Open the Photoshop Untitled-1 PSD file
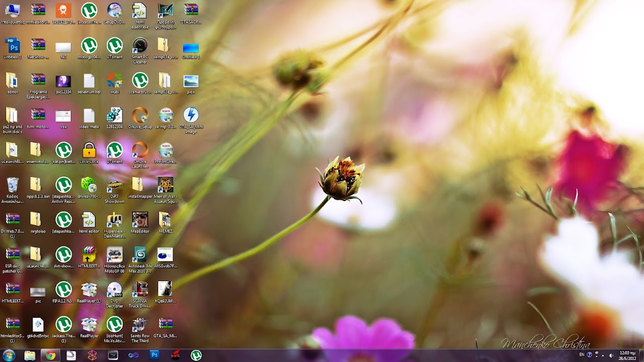 point(12,49)
